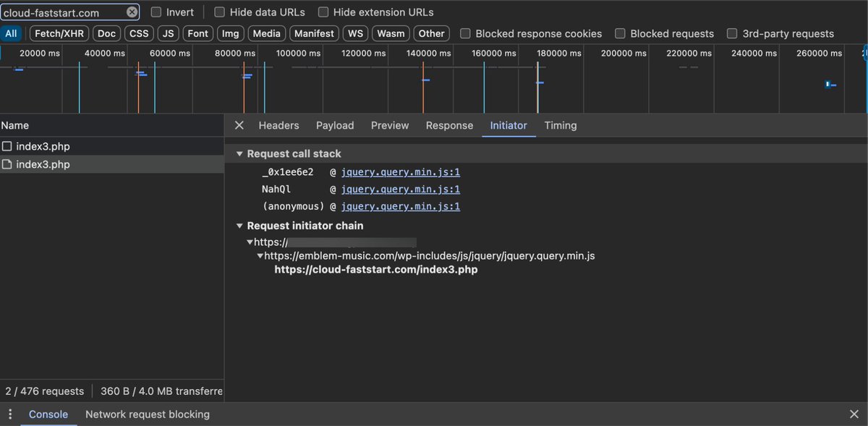This screenshot has height=426, width=868.
Task: Open the Console drawer tab
Action: pyautogui.click(x=48, y=414)
